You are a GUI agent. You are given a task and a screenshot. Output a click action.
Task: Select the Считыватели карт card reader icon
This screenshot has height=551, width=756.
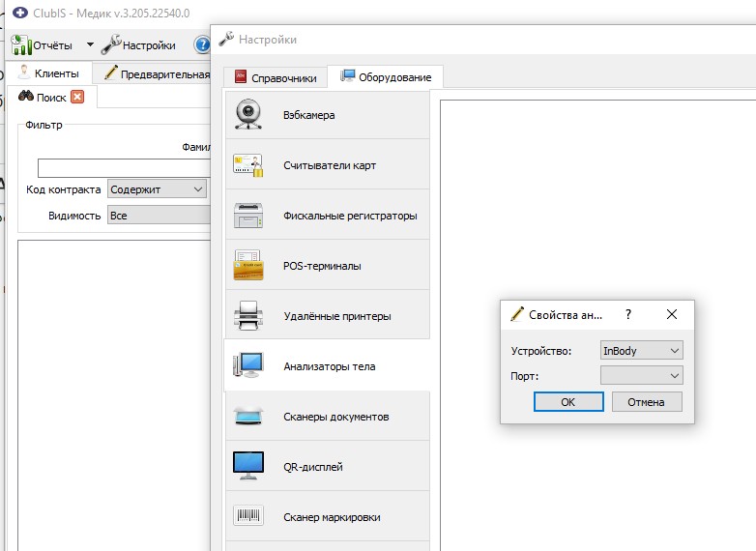click(247, 165)
